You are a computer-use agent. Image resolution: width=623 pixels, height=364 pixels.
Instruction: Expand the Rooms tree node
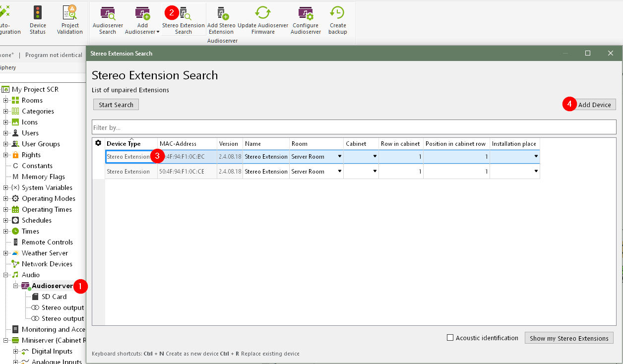tap(6, 100)
